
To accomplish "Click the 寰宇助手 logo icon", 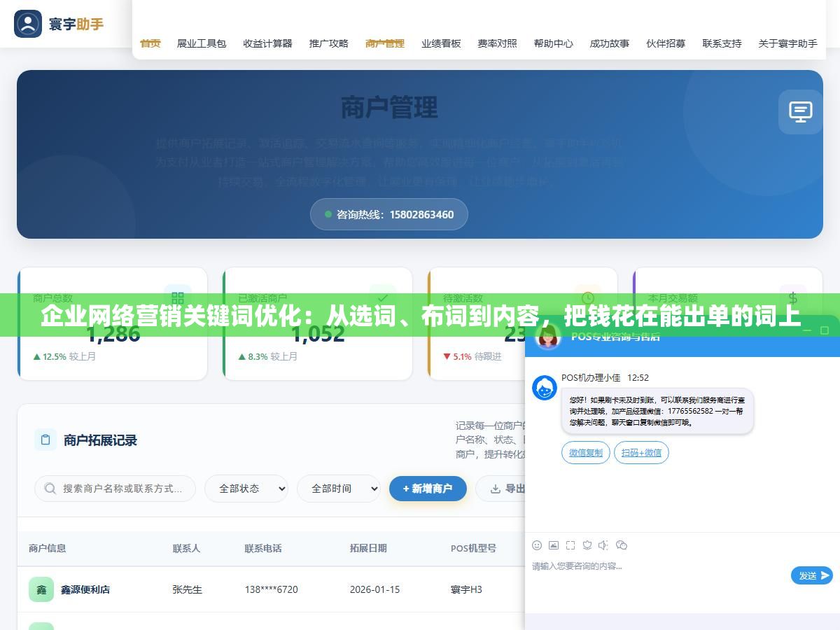I will point(28,24).
